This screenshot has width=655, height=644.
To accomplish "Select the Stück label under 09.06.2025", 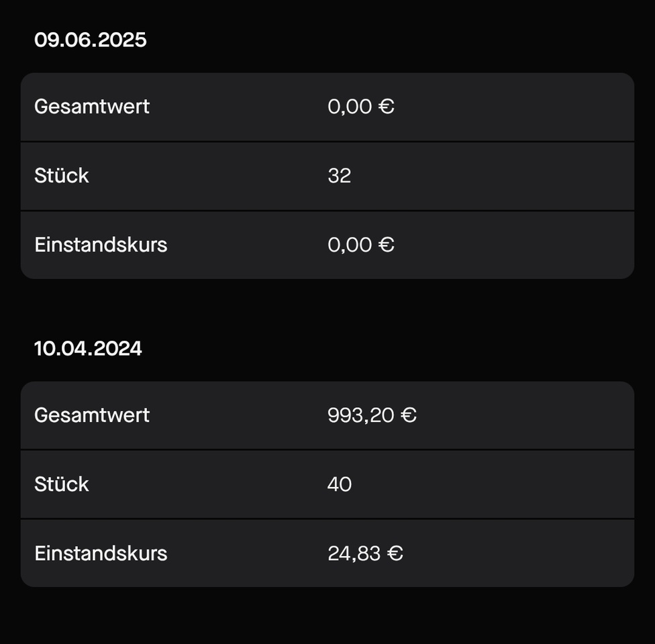I will coord(62,175).
